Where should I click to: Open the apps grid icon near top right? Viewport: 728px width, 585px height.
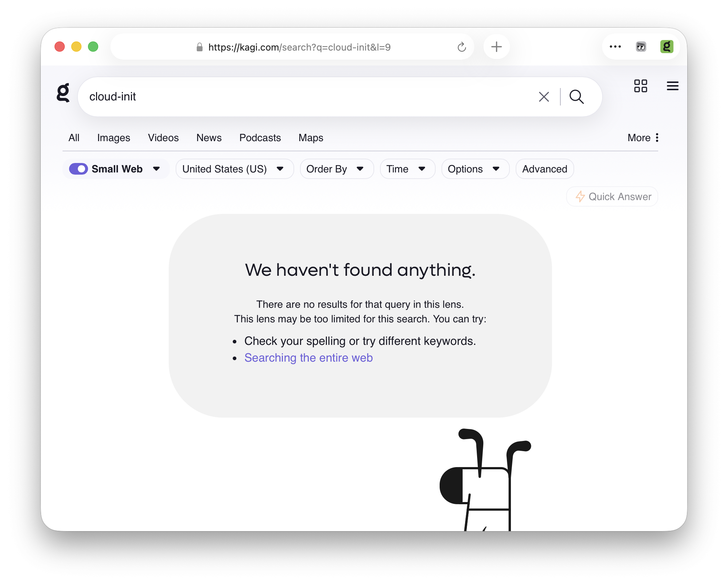[x=641, y=86]
